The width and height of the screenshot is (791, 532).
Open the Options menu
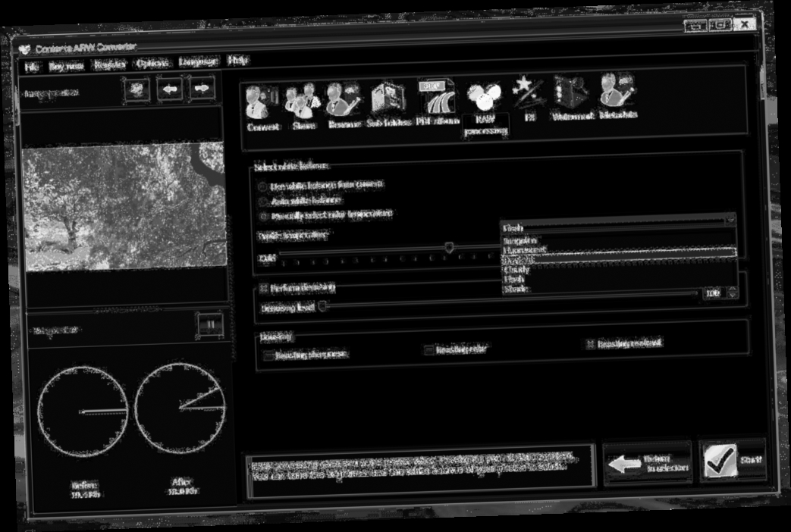tap(152, 63)
